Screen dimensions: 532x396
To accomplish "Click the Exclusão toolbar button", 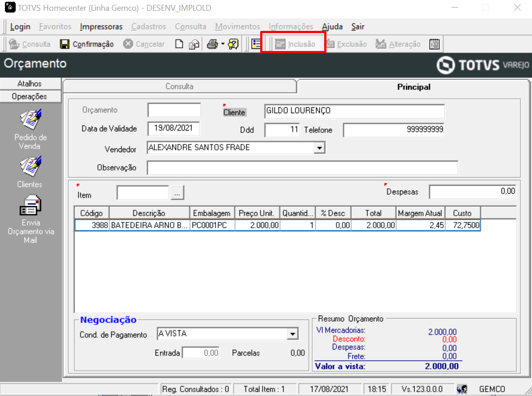I will (x=347, y=44).
